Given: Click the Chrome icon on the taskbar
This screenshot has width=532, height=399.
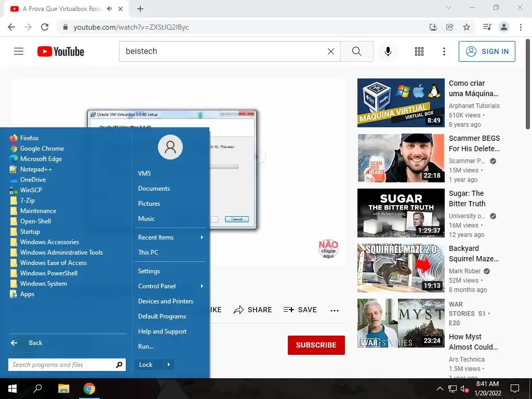Looking at the screenshot, I should [x=89, y=389].
